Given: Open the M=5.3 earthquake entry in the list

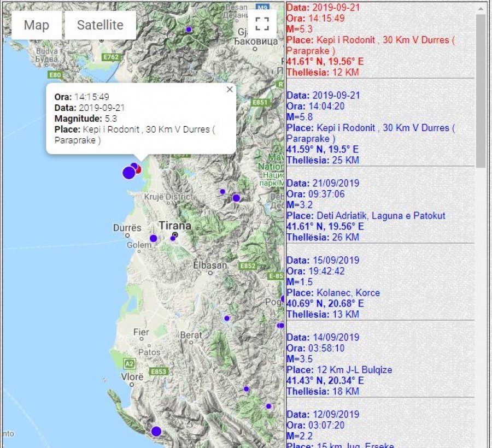Looking at the screenshot, I should coord(380,40).
